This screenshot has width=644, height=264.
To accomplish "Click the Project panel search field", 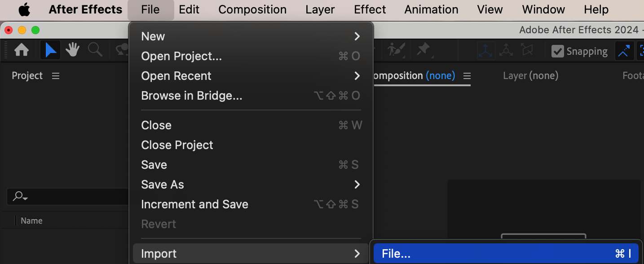I will (67, 196).
